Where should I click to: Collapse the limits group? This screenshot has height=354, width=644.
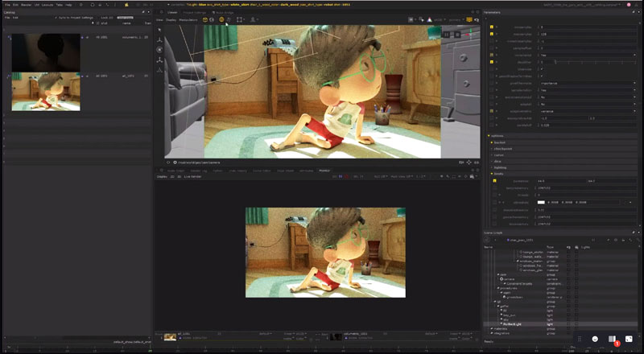[x=498, y=174]
